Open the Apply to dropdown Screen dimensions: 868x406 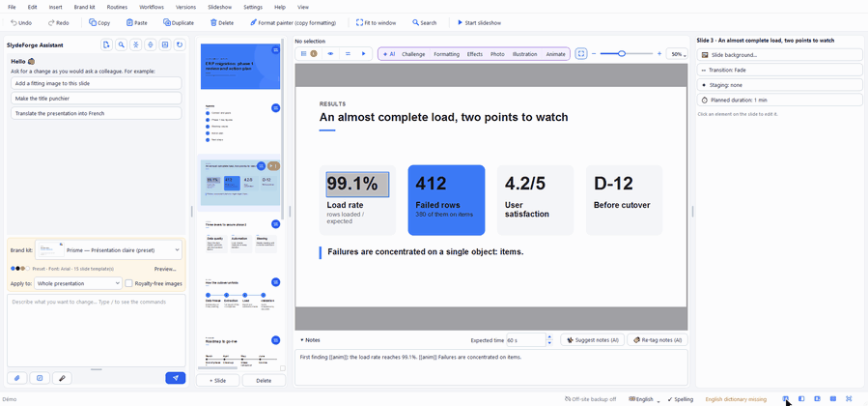point(78,283)
